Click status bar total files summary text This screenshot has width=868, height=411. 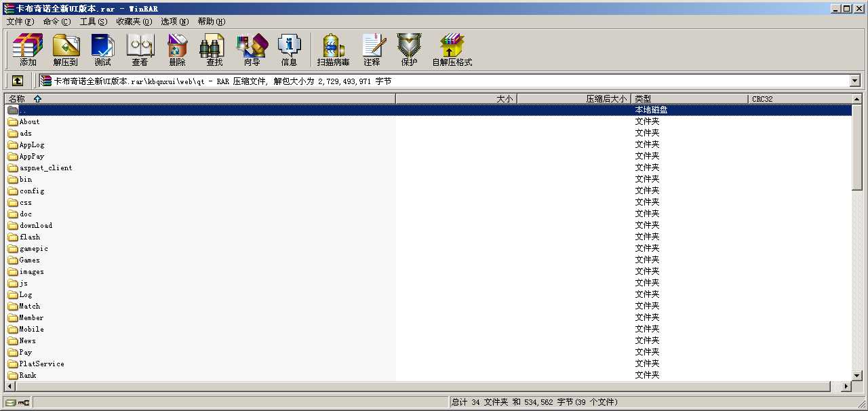click(x=534, y=402)
